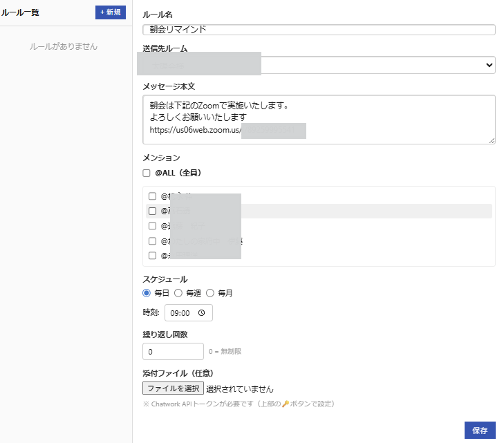Click the Chatwork APIトークン note text
504x443 pixels.
pos(239,404)
